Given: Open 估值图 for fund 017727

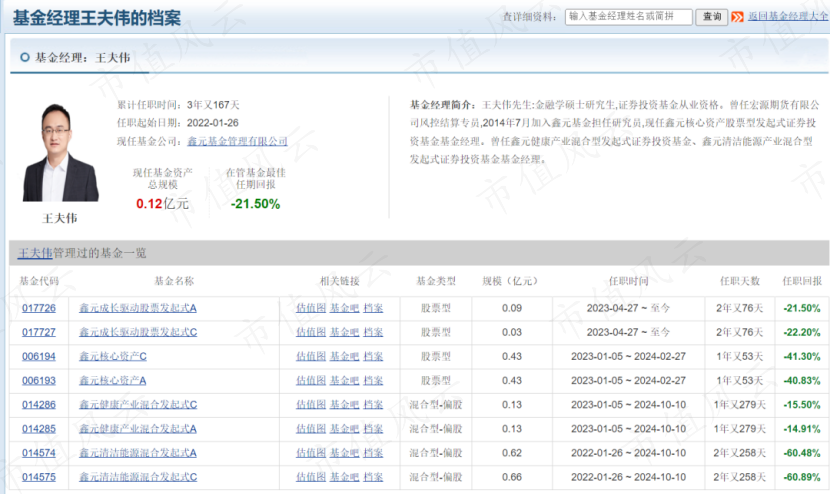Looking at the screenshot, I should 311,333.
